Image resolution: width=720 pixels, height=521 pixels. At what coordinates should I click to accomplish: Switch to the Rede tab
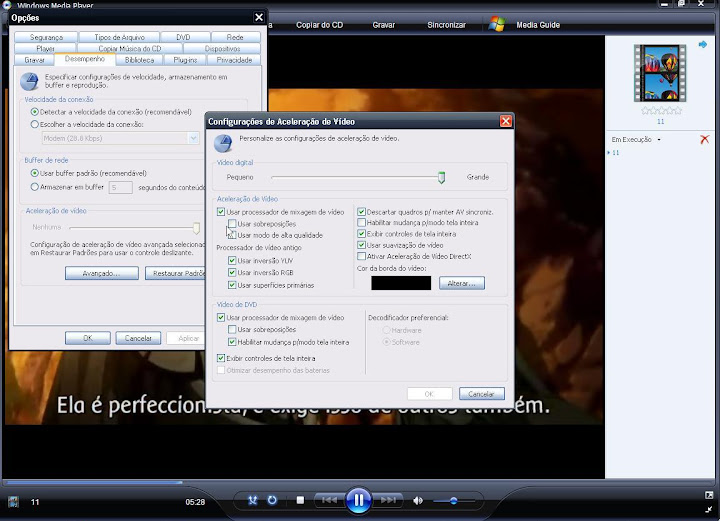pyautogui.click(x=235, y=37)
